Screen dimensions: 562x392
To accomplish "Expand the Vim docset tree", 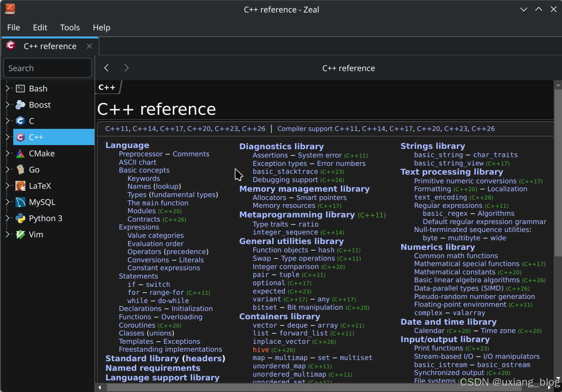I will (7, 234).
